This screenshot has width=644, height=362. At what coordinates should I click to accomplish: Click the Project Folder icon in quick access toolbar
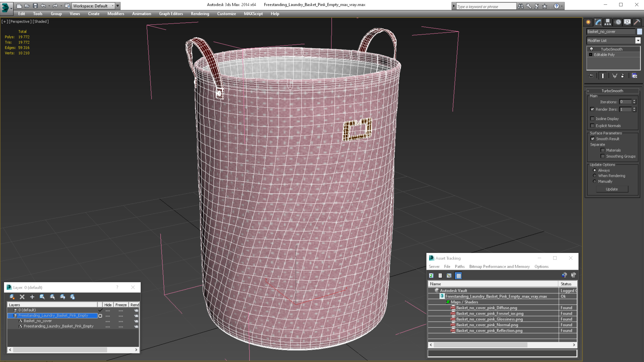[67, 6]
